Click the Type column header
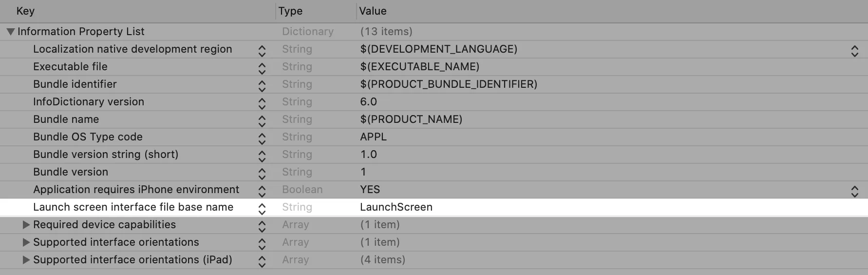Viewport: 868px width, 275px height. click(290, 11)
